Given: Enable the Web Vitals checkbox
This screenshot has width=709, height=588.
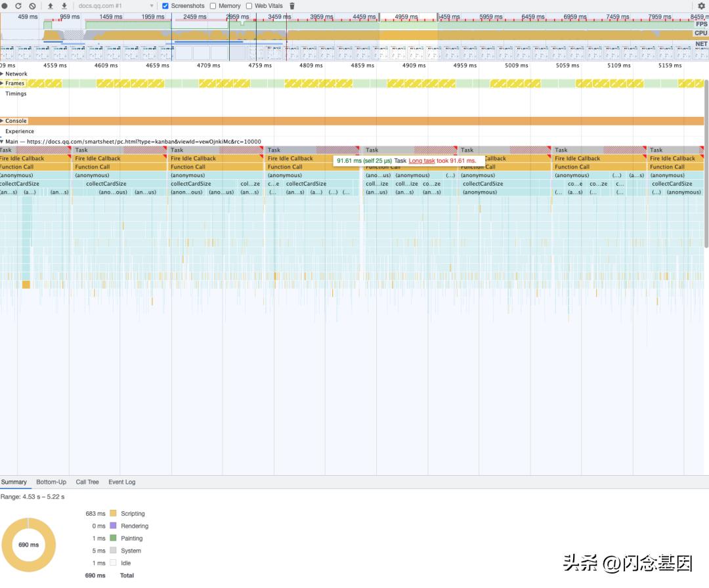Looking at the screenshot, I should pos(249,6).
